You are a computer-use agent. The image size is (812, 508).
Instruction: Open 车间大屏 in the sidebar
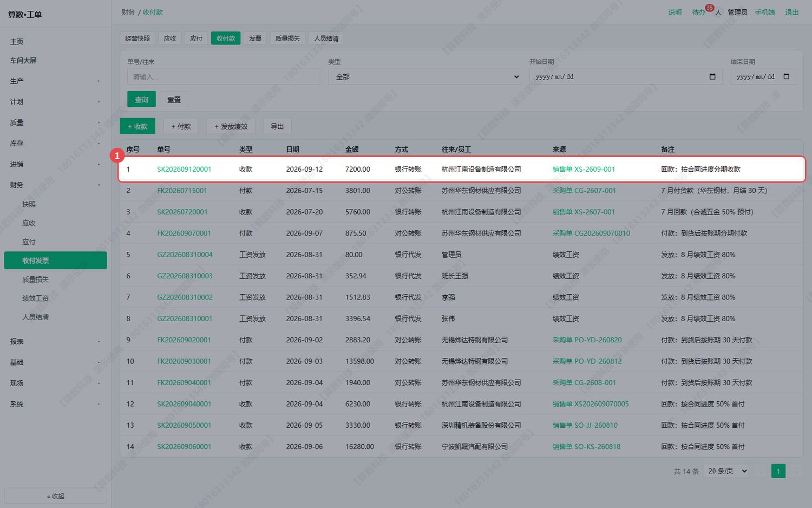(x=55, y=61)
